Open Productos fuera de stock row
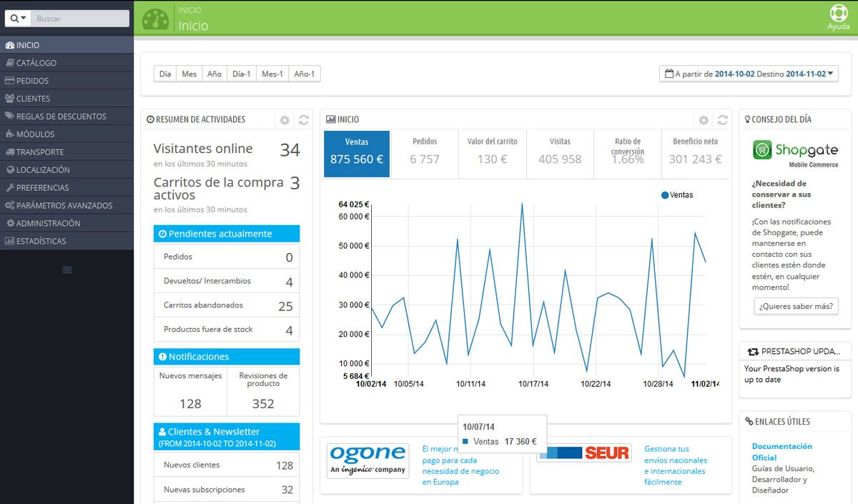 pos(227,330)
